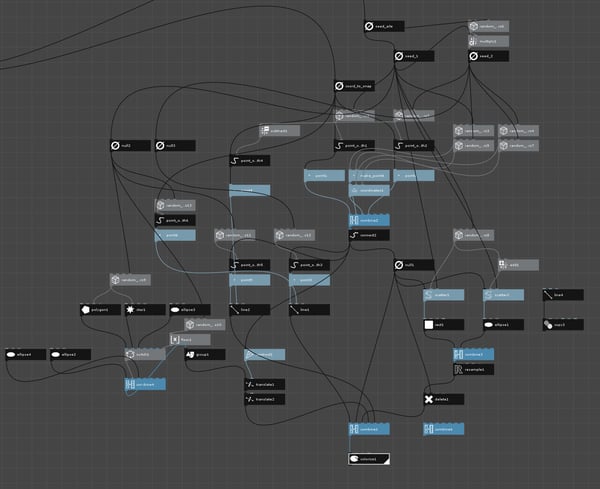Screen dimensions: 600x489
Task: Click the add1 math node
Action: click(x=518, y=265)
